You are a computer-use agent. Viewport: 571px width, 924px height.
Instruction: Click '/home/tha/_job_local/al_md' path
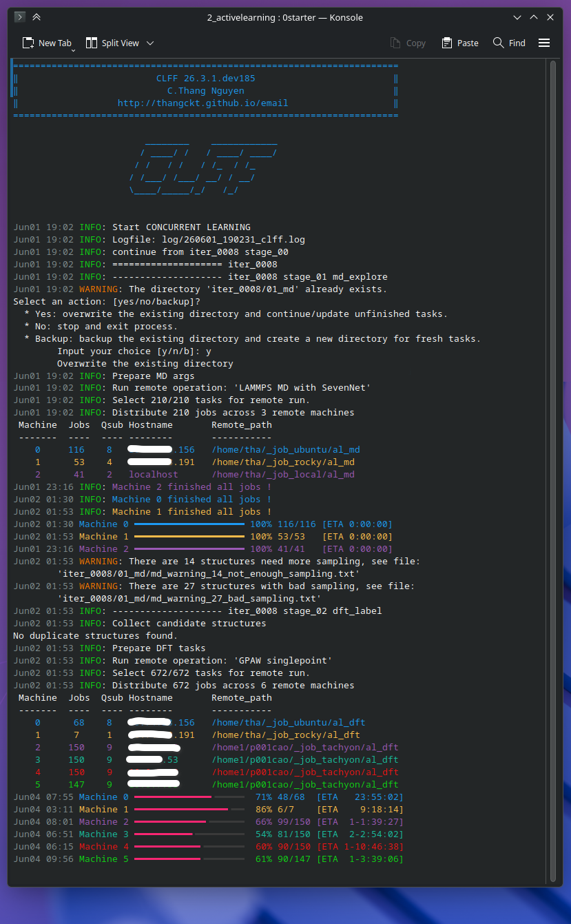(x=283, y=475)
